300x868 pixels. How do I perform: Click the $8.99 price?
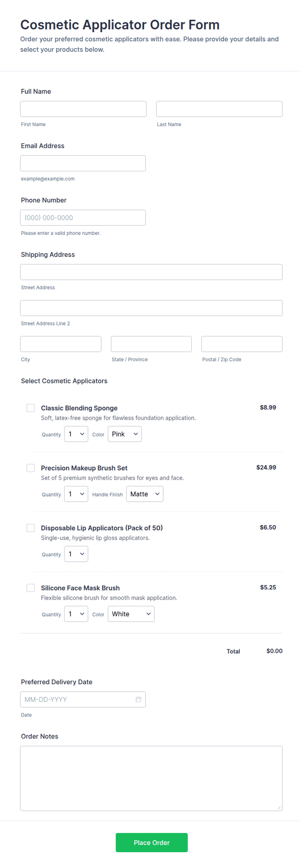coord(268,407)
